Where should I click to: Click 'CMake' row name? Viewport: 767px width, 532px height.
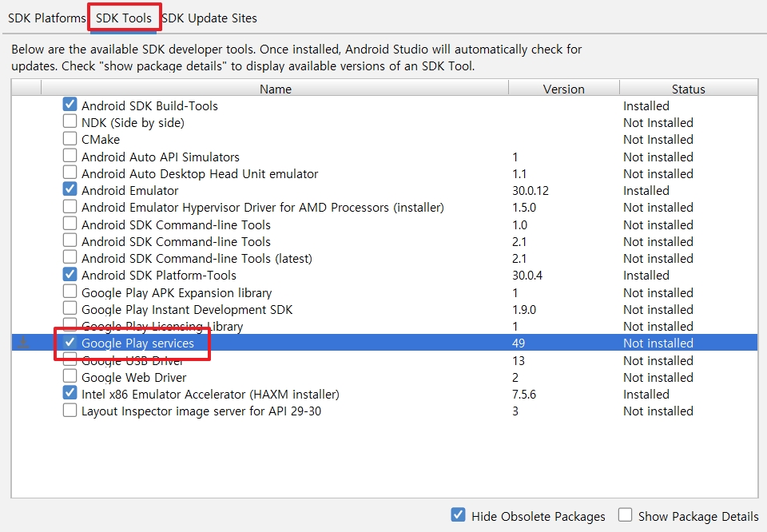point(101,140)
